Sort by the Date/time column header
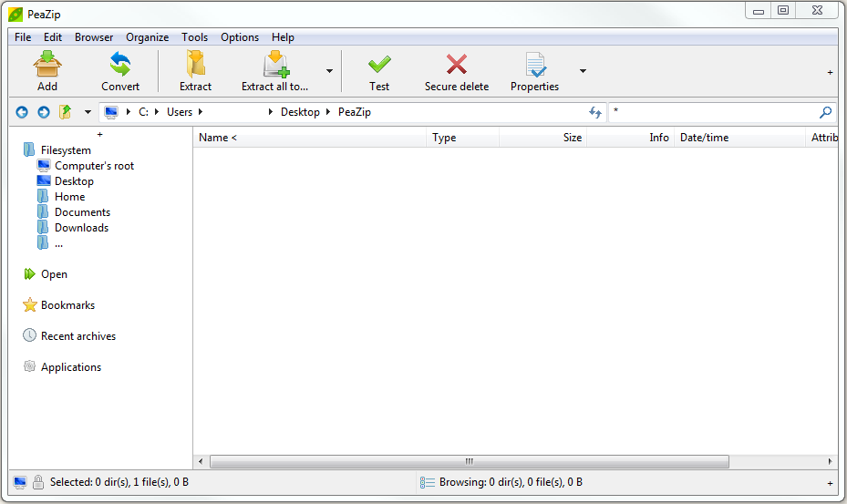The image size is (847, 504). pos(740,138)
